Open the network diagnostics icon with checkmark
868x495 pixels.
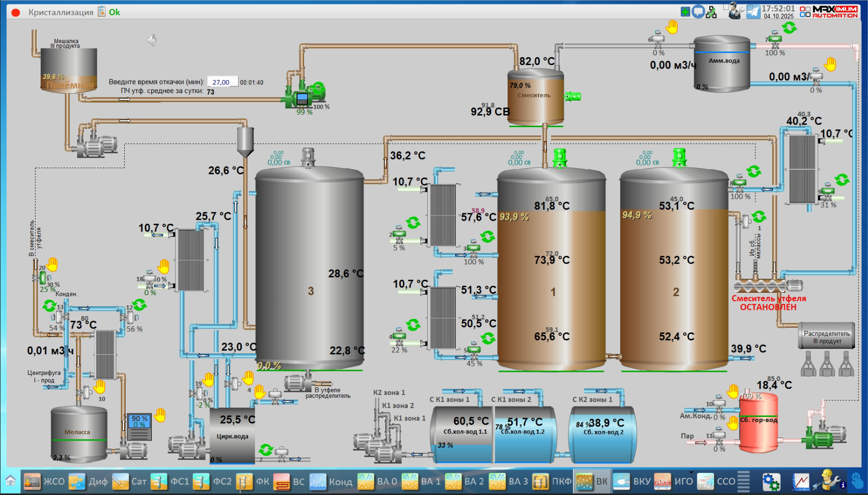click(711, 12)
